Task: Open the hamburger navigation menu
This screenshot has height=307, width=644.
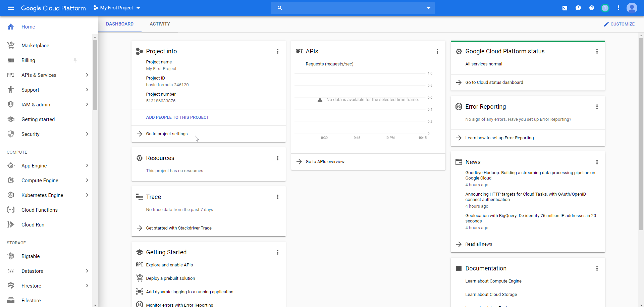Action: tap(11, 8)
